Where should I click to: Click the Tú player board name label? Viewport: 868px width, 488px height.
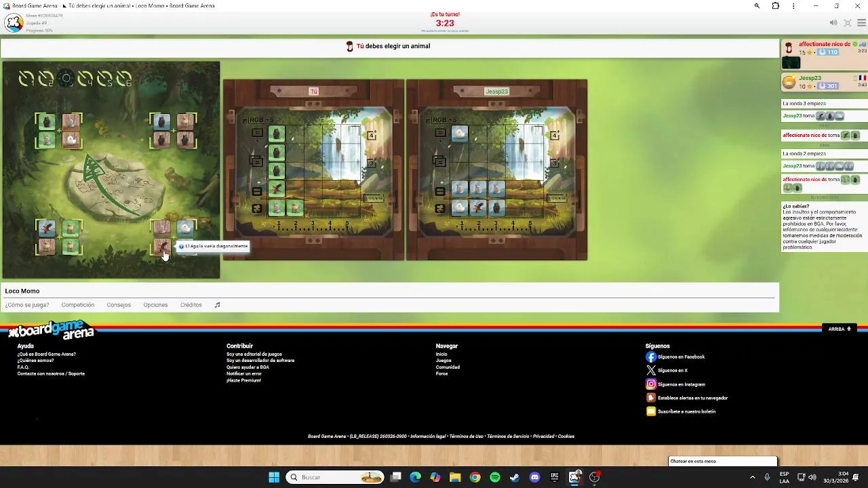pos(313,91)
